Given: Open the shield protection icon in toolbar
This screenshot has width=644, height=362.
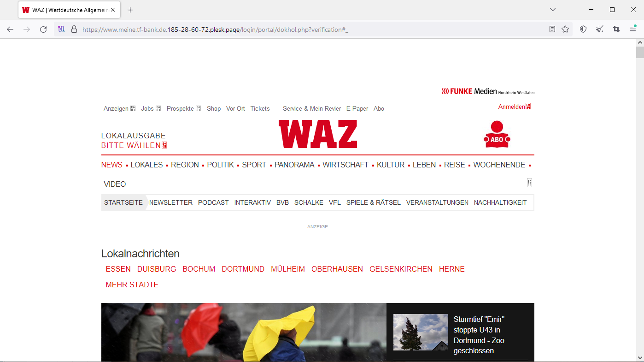Looking at the screenshot, I should click(x=583, y=29).
